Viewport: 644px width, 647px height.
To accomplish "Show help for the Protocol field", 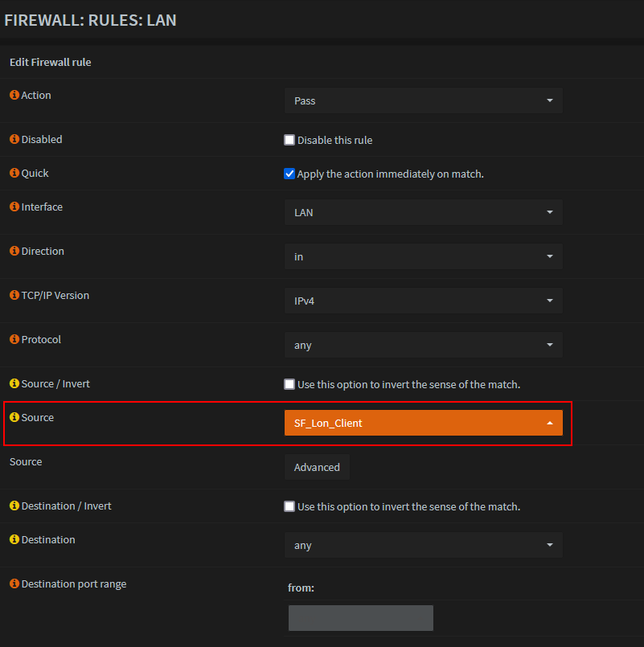I will pyautogui.click(x=14, y=340).
